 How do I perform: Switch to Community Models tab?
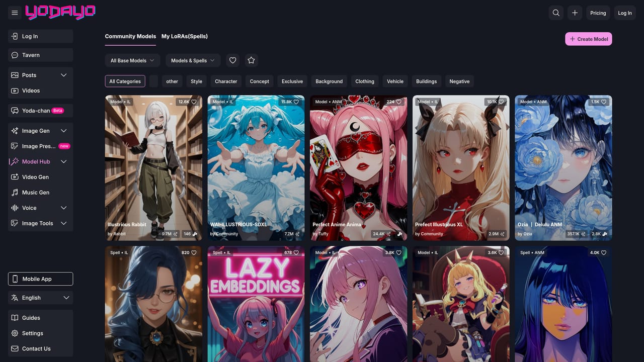coord(130,36)
